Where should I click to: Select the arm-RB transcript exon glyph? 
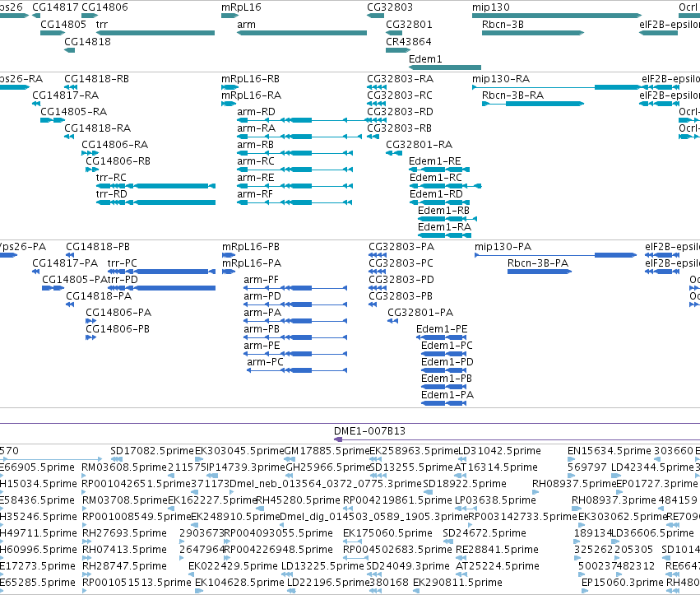(295, 153)
